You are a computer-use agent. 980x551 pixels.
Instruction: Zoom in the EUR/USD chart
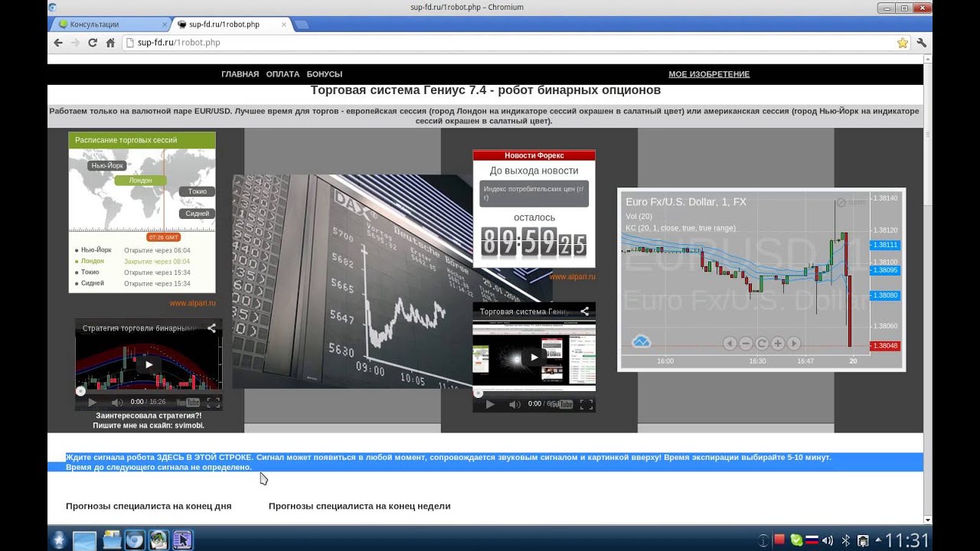[x=778, y=344]
